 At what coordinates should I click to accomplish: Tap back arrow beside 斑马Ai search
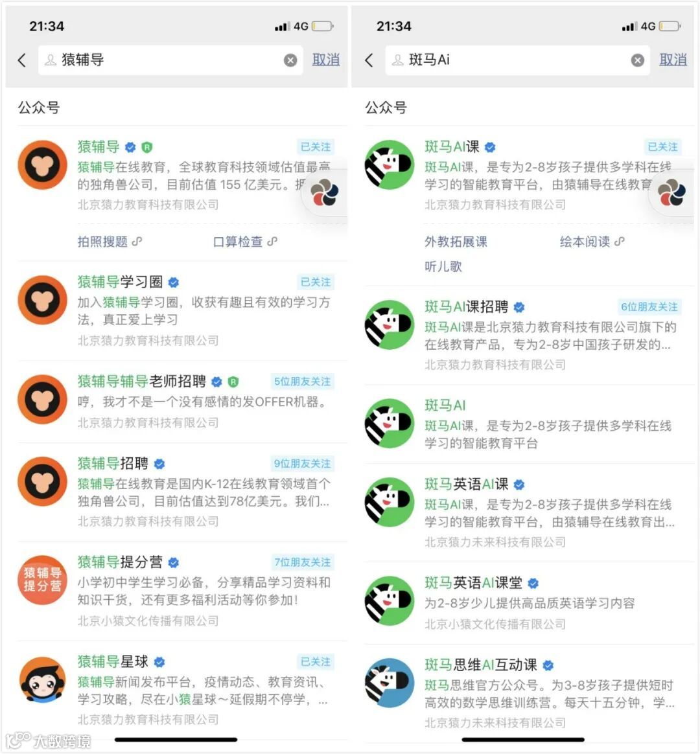pos(369,60)
